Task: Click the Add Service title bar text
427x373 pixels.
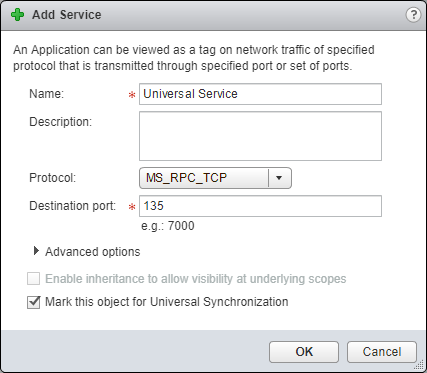Action: (x=67, y=15)
